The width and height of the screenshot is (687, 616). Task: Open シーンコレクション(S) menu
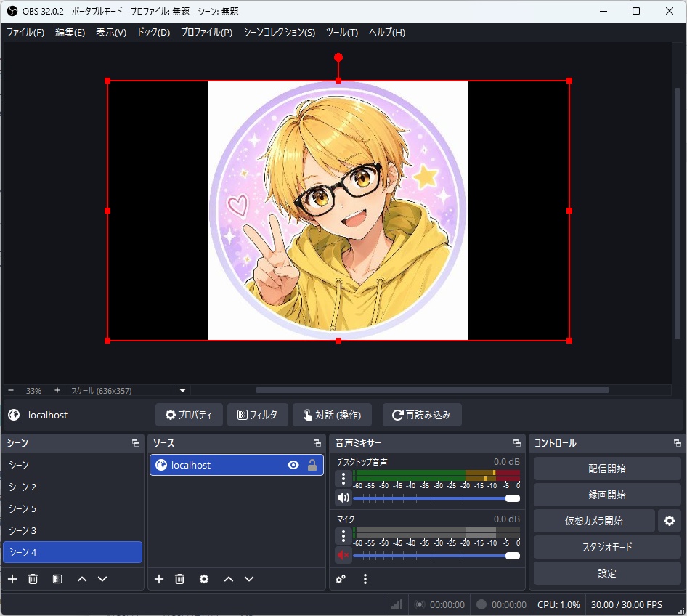[x=279, y=32]
